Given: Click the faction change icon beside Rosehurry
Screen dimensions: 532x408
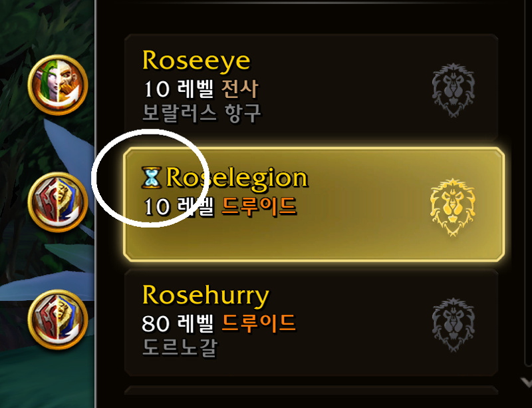Looking at the screenshot, I should click(x=58, y=319).
